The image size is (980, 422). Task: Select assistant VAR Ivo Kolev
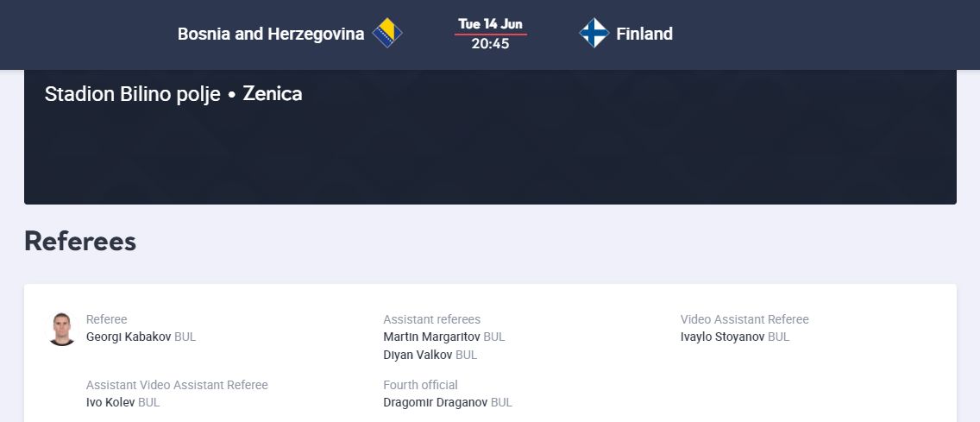pyautogui.click(x=110, y=402)
